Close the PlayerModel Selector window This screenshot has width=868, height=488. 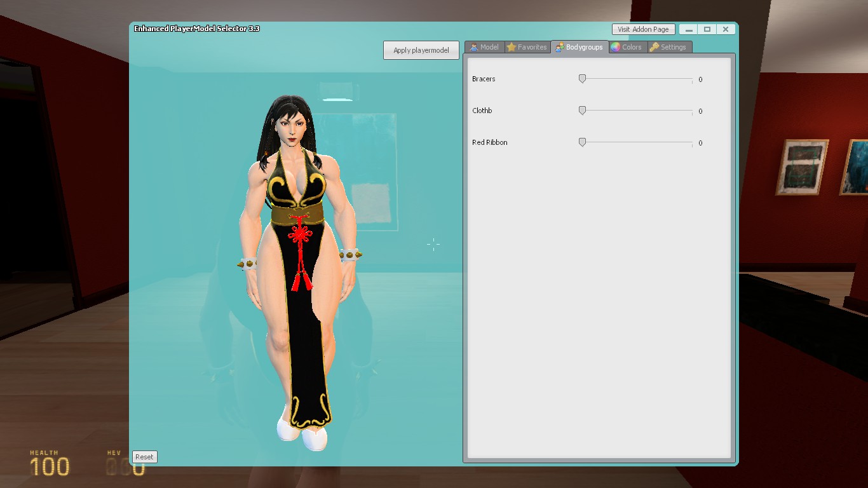[725, 29]
